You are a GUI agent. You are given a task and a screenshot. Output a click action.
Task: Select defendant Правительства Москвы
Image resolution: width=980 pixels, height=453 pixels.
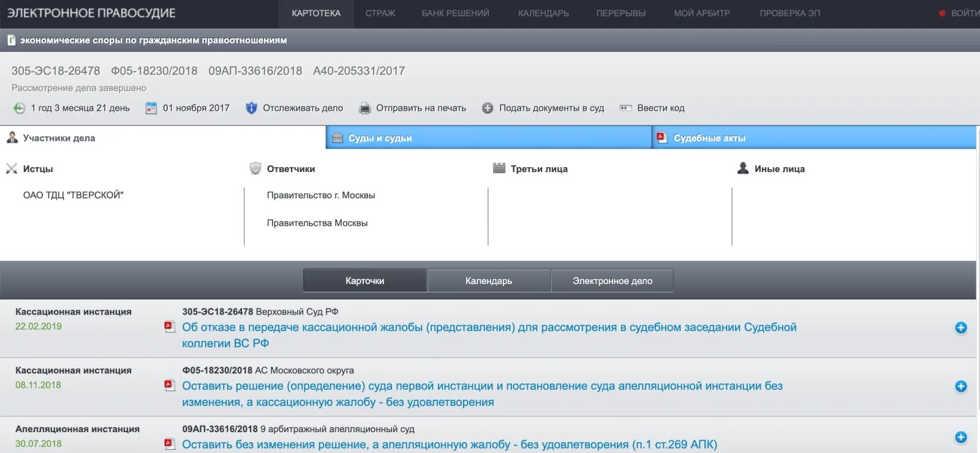click(317, 223)
